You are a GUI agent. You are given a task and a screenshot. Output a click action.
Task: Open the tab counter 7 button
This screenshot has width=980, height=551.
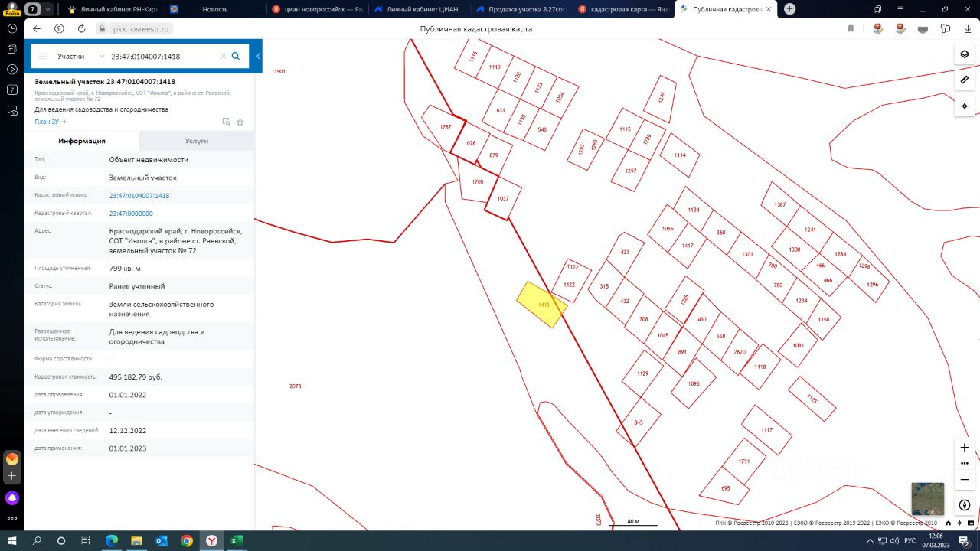click(x=34, y=9)
